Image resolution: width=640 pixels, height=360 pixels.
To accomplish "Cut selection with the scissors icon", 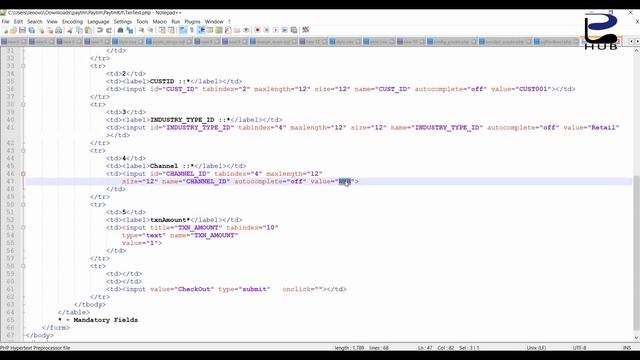I will [x=70, y=30].
